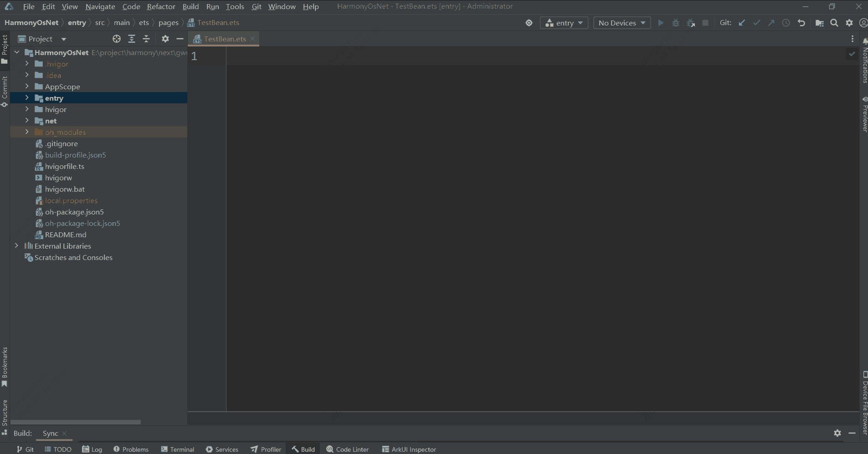Click the Rollback undo arrow icon
This screenshot has width=868, height=454.
801,23
